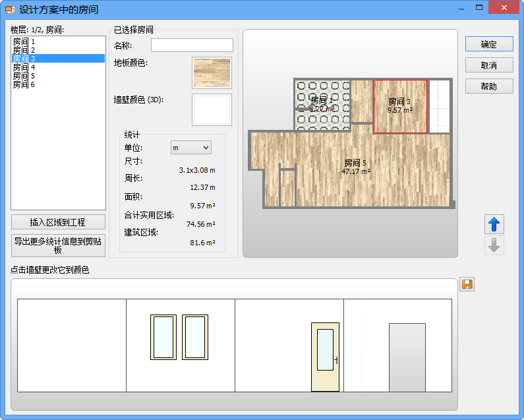This screenshot has height=420, width=524.
Task: Click the wall with the cream door
Action: click(x=289, y=345)
